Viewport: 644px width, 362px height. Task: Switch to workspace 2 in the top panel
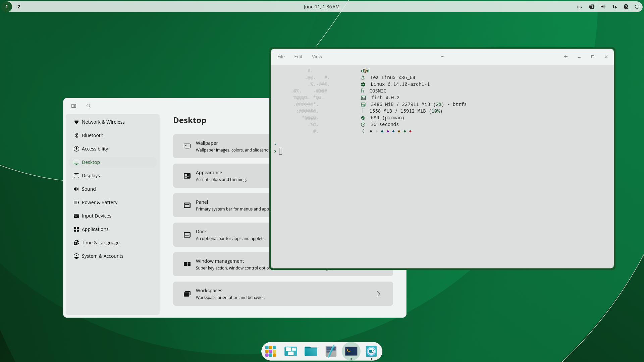pos(18,6)
